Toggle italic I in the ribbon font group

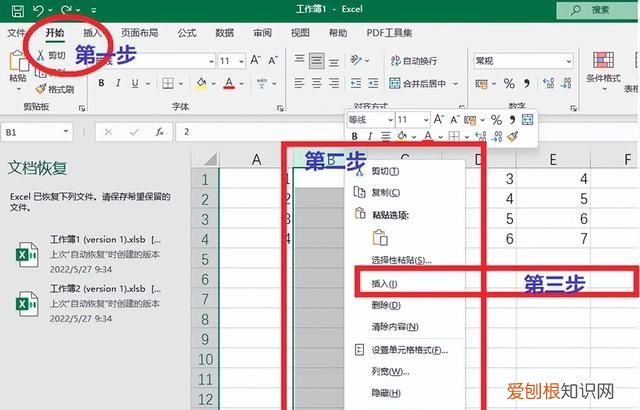point(118,83)
